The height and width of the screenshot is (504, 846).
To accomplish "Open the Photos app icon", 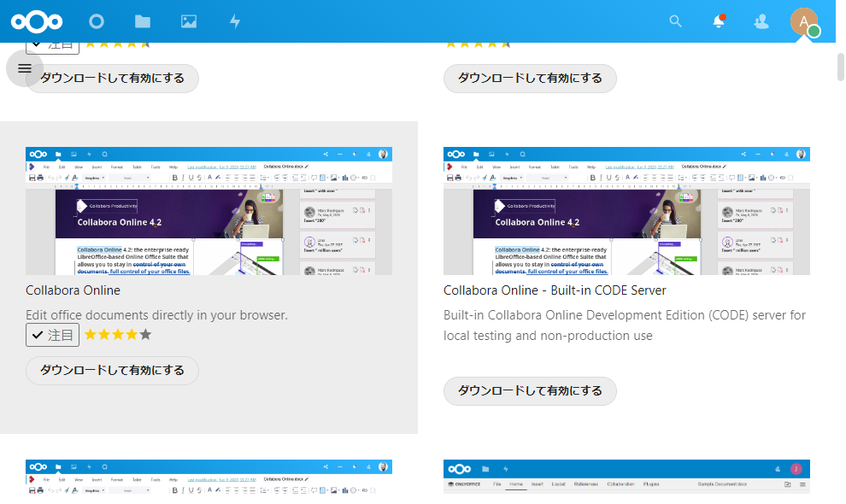I will [x=189, y=21].
